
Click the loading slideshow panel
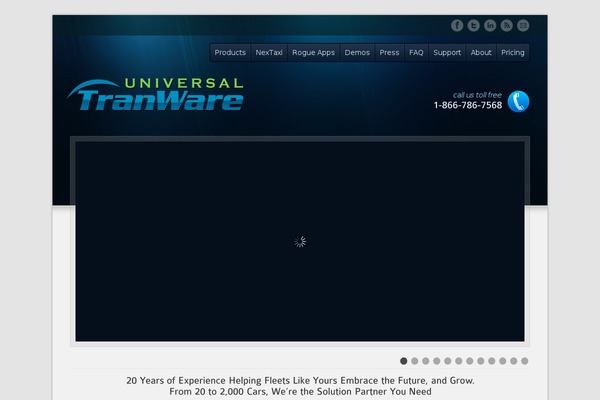coord(300,242)
